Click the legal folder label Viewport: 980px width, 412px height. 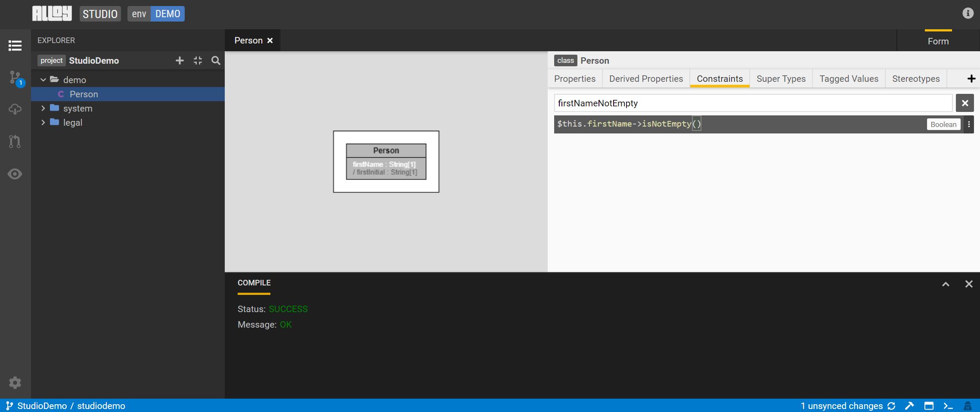[73, 123]
